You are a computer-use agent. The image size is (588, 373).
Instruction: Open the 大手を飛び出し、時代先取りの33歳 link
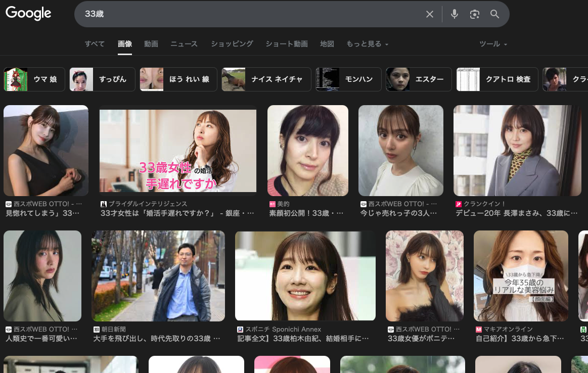(156, 339)
